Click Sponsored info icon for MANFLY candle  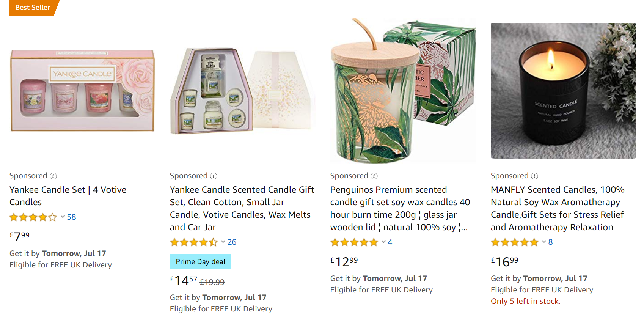[x=534, y=176]
